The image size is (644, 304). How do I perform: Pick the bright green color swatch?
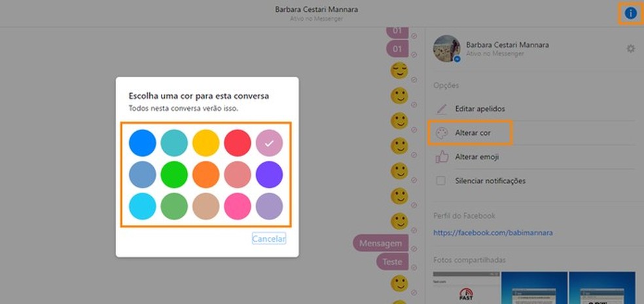174,174
